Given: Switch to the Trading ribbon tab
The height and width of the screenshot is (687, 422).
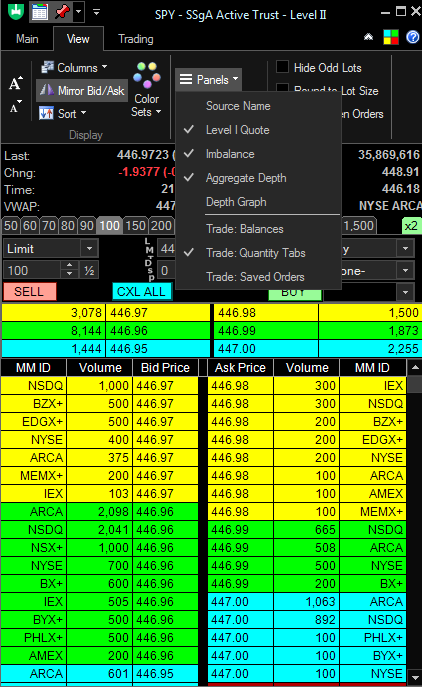Looking at the screenshot, I should click(x=136, y=39).
